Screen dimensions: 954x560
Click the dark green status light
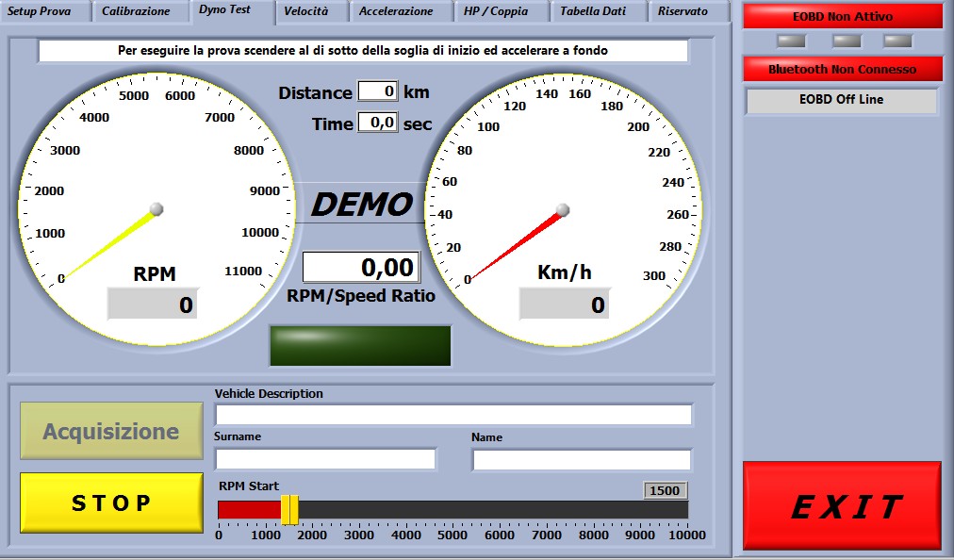[360, 345]
